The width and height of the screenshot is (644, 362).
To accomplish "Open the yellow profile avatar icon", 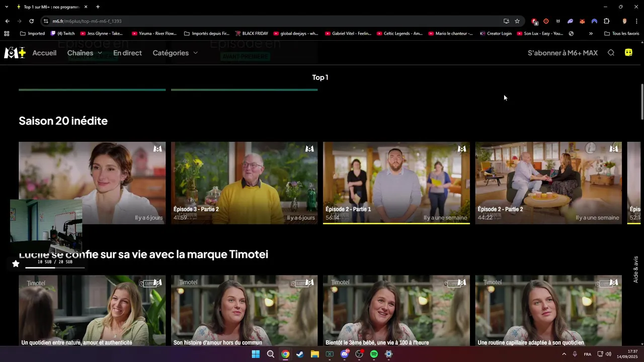I will coord(628,52).
